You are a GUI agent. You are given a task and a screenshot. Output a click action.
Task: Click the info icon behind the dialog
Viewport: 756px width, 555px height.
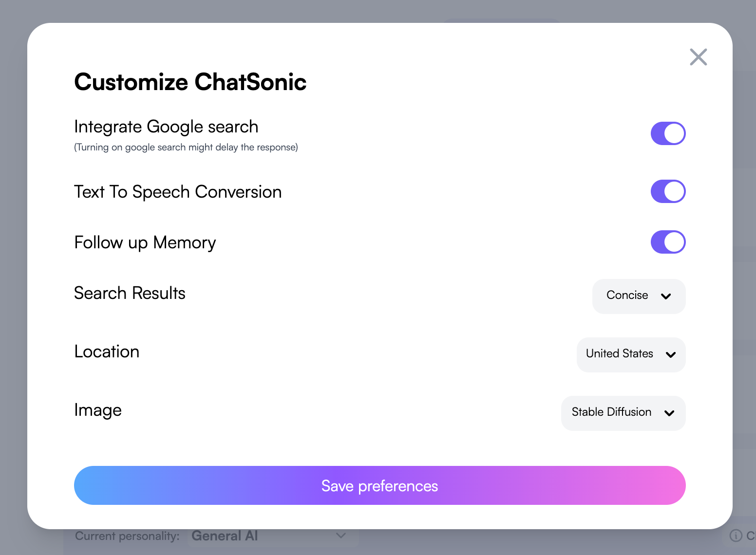[x=736, y=536]
